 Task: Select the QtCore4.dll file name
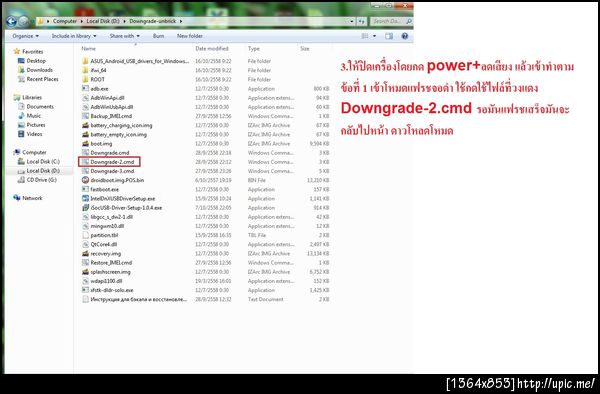coord(104,244)
